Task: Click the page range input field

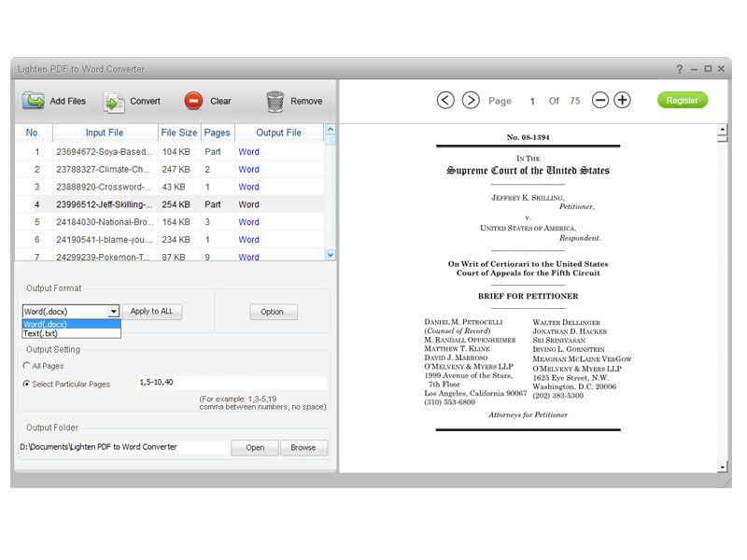Action: pos(231,383)
